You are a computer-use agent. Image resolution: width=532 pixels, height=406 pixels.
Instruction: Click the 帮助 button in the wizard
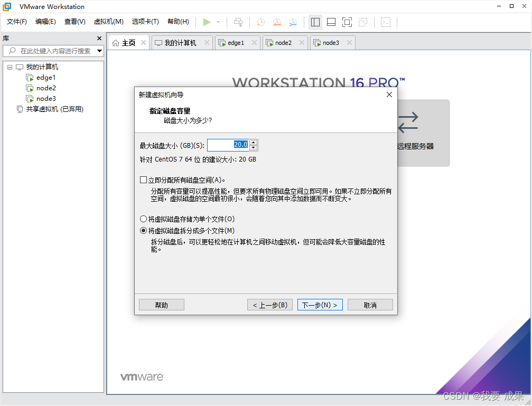pyautogui.click(x=161, y=304)
